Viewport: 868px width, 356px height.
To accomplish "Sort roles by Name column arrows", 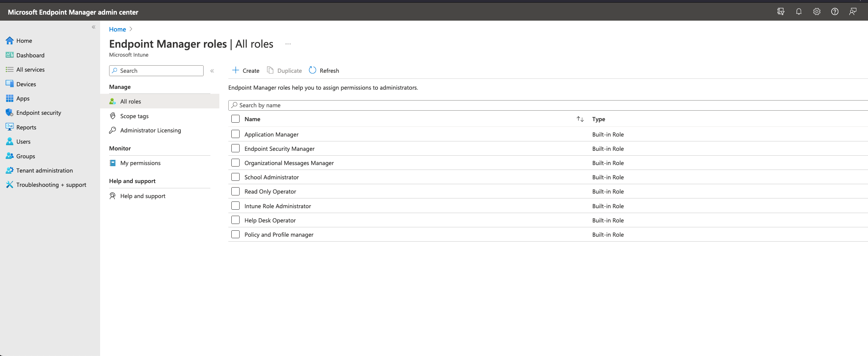I will [x=580, y=119].
